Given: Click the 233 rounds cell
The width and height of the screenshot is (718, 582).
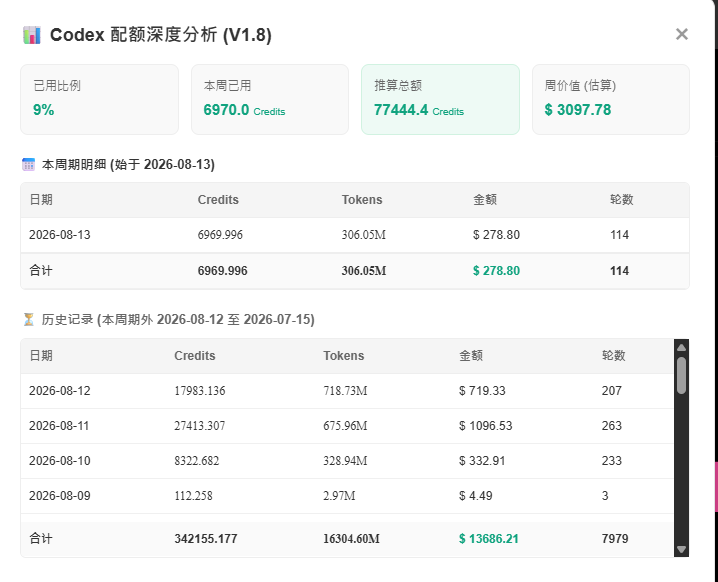Looking at the screenshot, I should (612, 461).
